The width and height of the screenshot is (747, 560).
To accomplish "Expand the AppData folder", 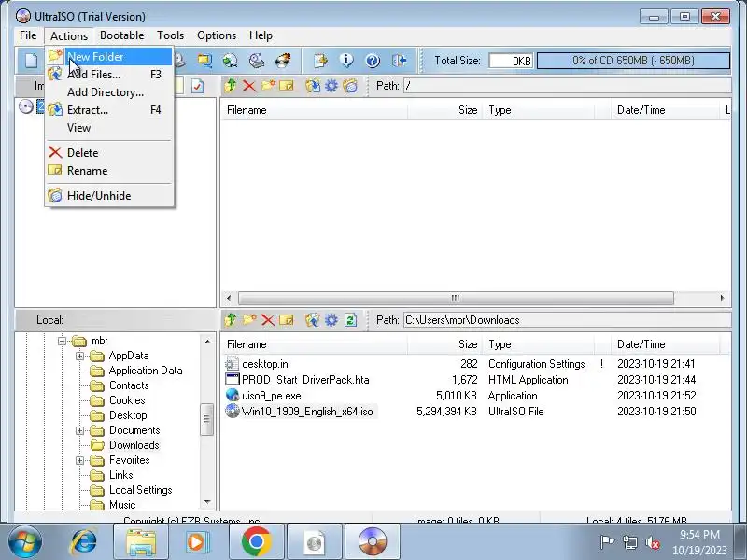I will (x=79, y=356).
